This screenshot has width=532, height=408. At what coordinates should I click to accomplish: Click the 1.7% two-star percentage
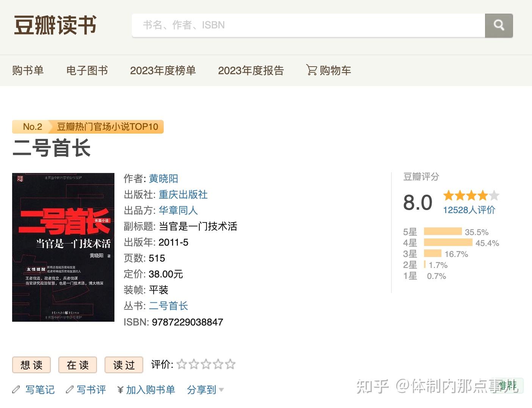tap(438, 265)
